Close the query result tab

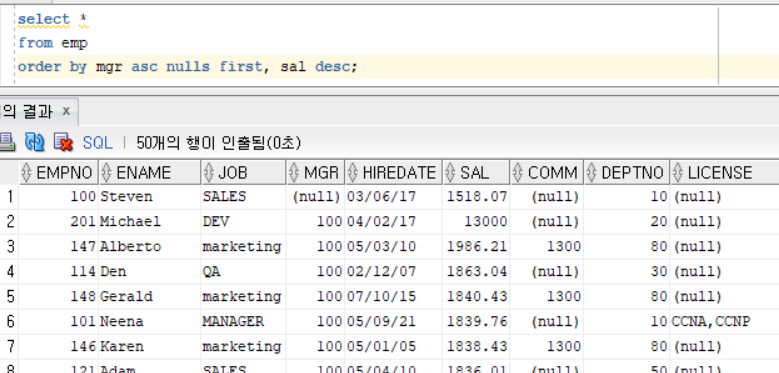(x=66, y=111)
